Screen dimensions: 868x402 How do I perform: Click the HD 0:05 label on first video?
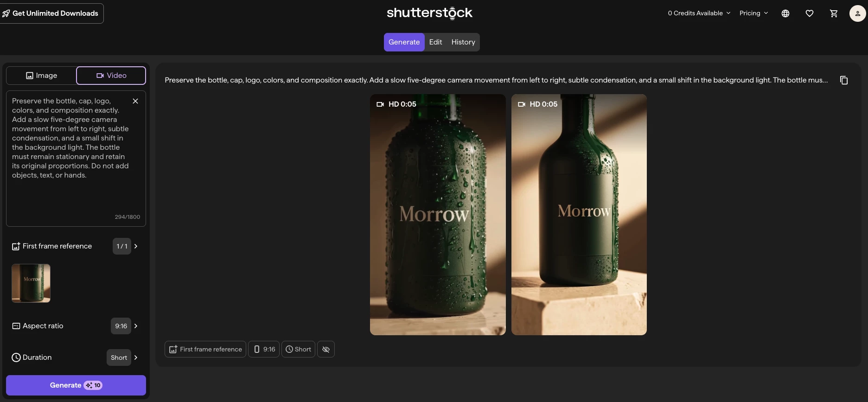[402, 104]
